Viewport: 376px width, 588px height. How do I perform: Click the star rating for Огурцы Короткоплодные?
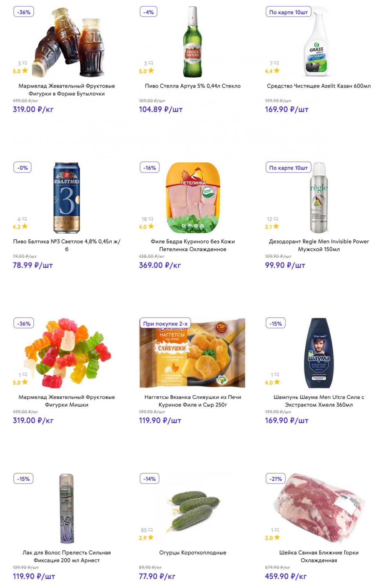(146, 538)
